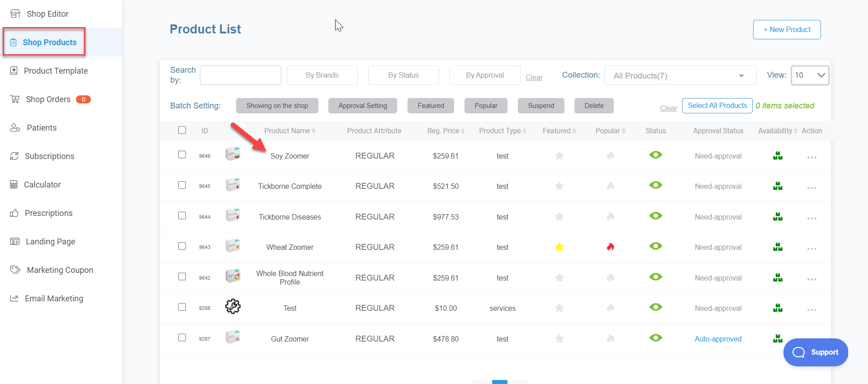This screenshot has height=384, width=868.
Task: Open Soy Zoomer product thumbnail
Action: click(x=233, y=155)
